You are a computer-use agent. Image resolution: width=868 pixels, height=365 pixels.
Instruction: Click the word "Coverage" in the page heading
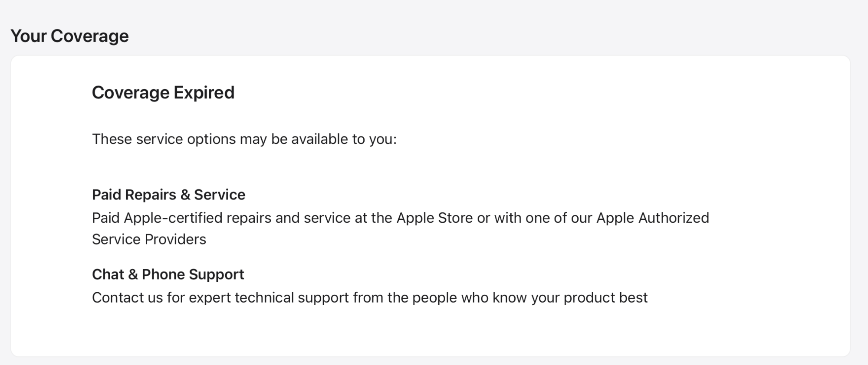point(89,36)
